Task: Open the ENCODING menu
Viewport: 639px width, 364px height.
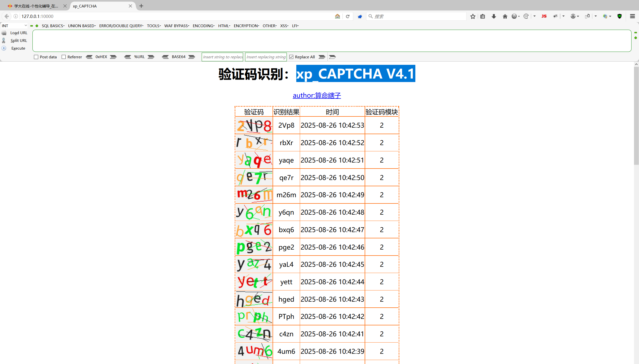Action: tap(203, 26)
